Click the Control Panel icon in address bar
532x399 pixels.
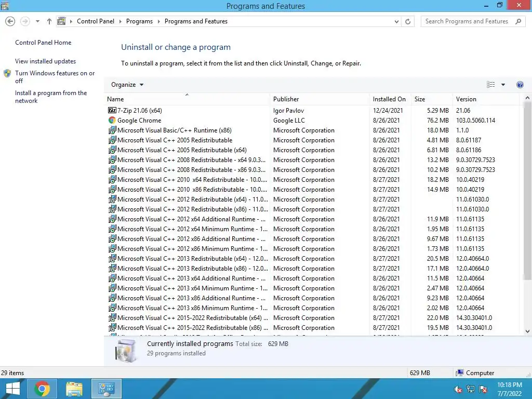click(x=61, y=21)
